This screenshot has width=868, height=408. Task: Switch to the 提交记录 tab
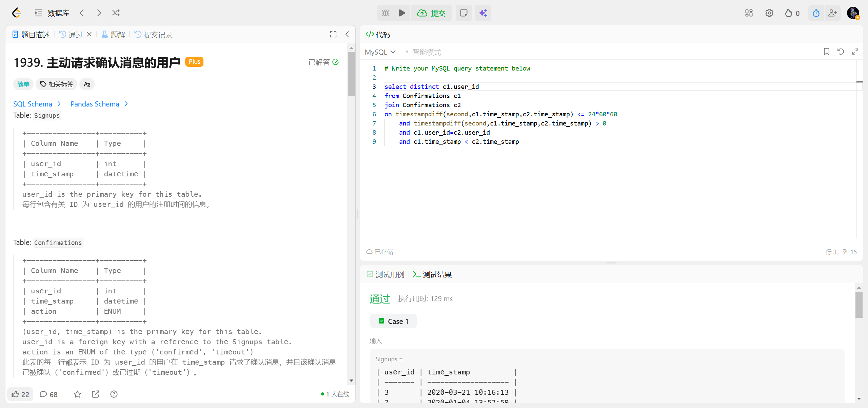(154, 35)
